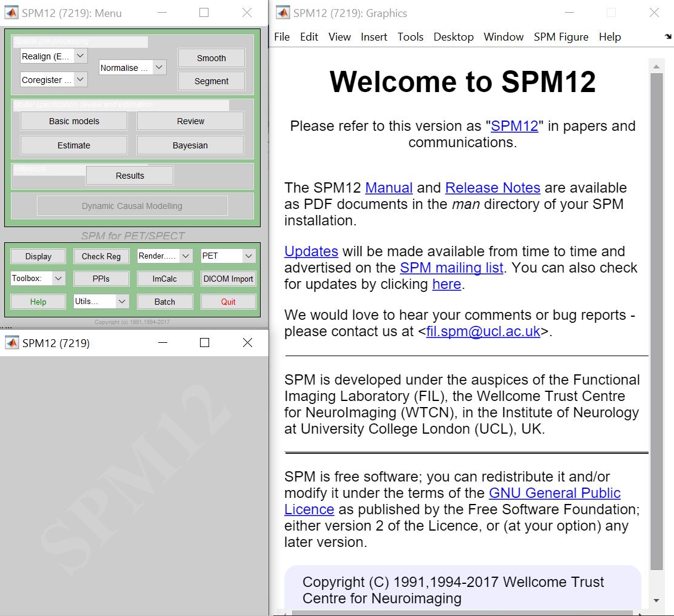The width and height of the screenshot is (674, 616).
Task: Expand the Toolbox dropdown
Action: pyautogui.click(x=58, y=279)
